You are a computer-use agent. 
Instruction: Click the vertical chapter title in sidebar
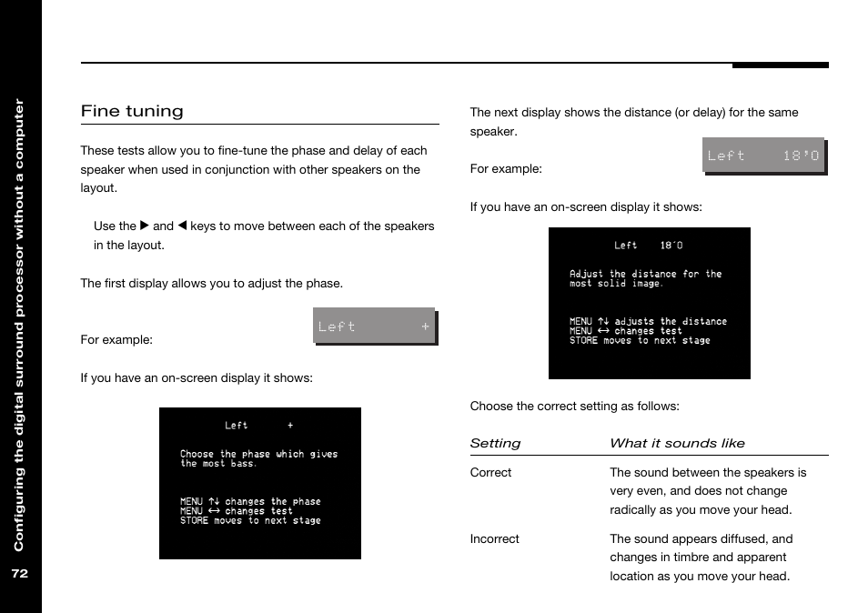tap(19, 326)
